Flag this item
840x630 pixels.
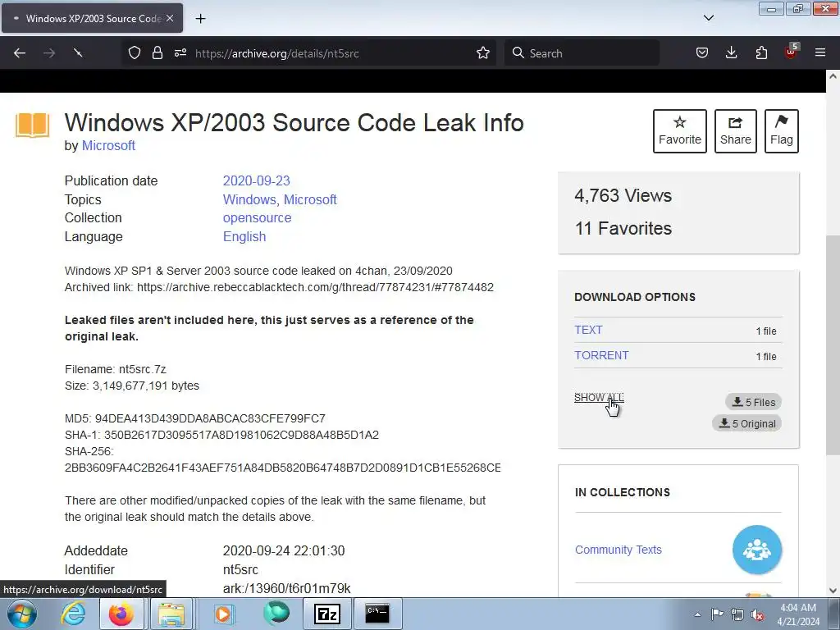pos(782,131)
